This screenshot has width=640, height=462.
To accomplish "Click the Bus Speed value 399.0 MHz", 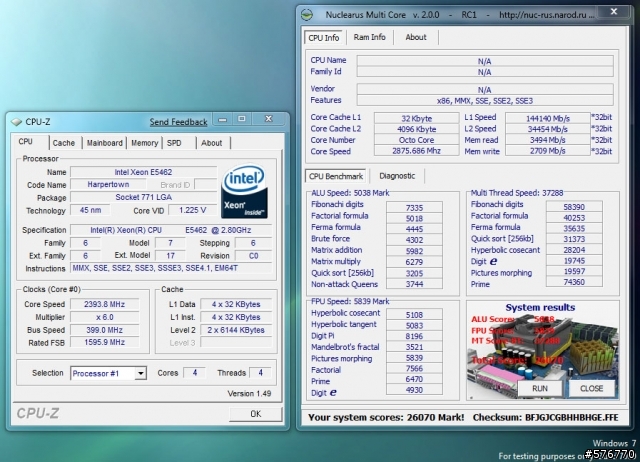I will click(104, 330).
